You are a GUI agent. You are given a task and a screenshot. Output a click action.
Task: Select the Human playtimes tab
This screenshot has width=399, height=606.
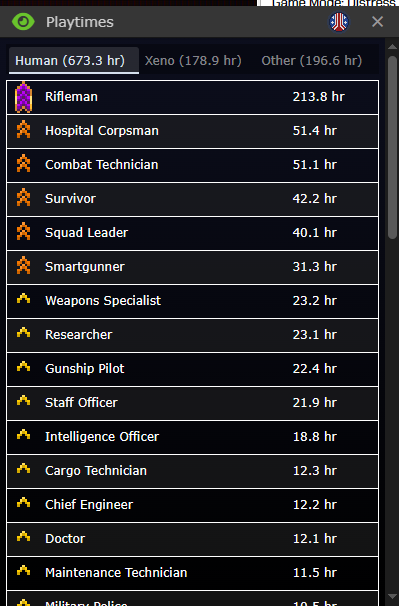(x=70, y=61)
